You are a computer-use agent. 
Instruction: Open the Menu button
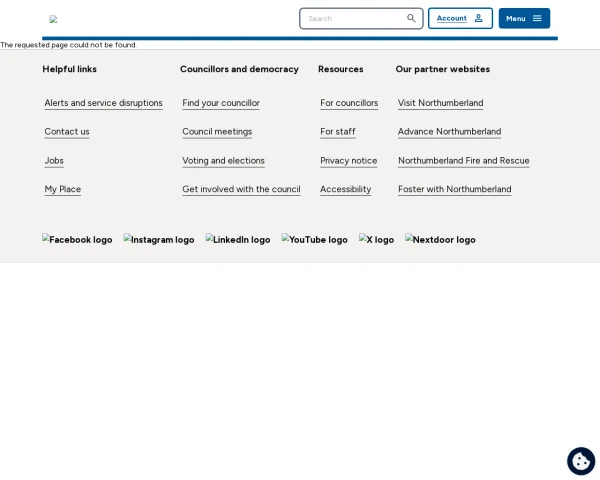(524, 18)
